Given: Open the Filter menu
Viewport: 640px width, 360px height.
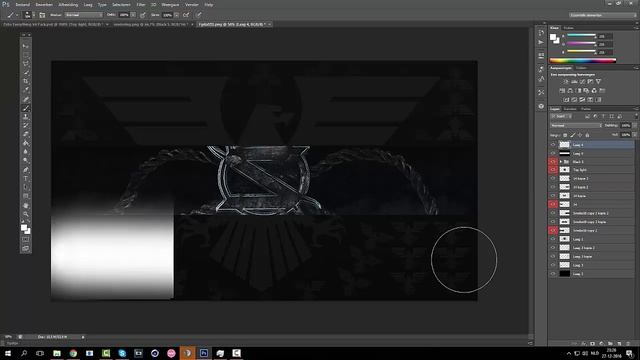Looking at the screenshot, I should pos(141,4).
